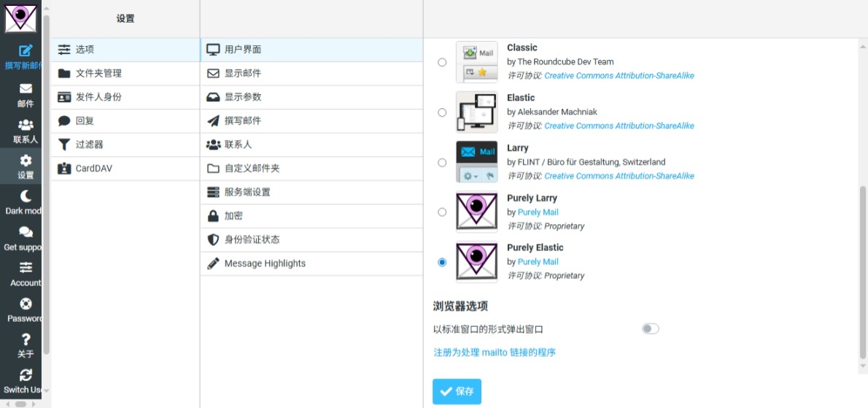Select Message Highlights settings

pos(311,263)
